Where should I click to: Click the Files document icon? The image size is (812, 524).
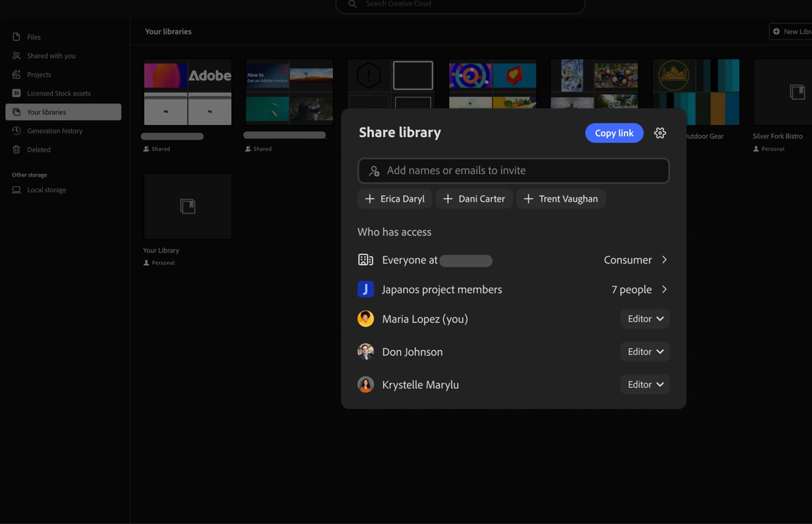(x=16, y=37)
